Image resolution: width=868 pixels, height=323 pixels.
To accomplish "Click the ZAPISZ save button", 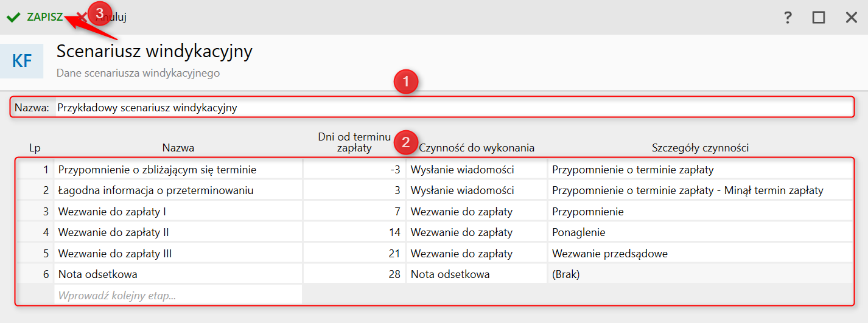I will (x=44, y=17).
